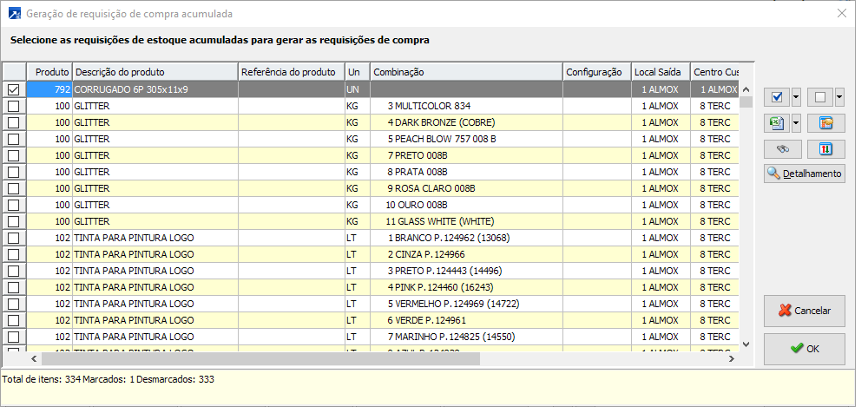Close the Geração de requisição dialog

pos(842,13)
